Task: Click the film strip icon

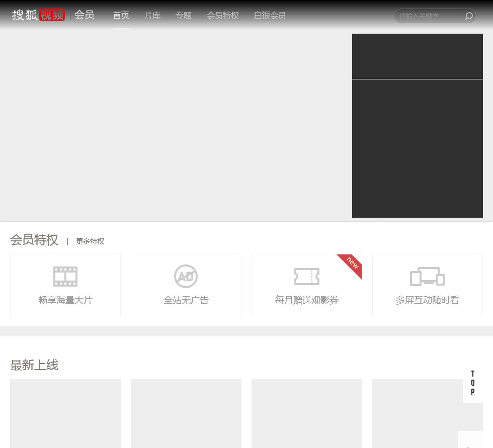Action: [65, 277]
